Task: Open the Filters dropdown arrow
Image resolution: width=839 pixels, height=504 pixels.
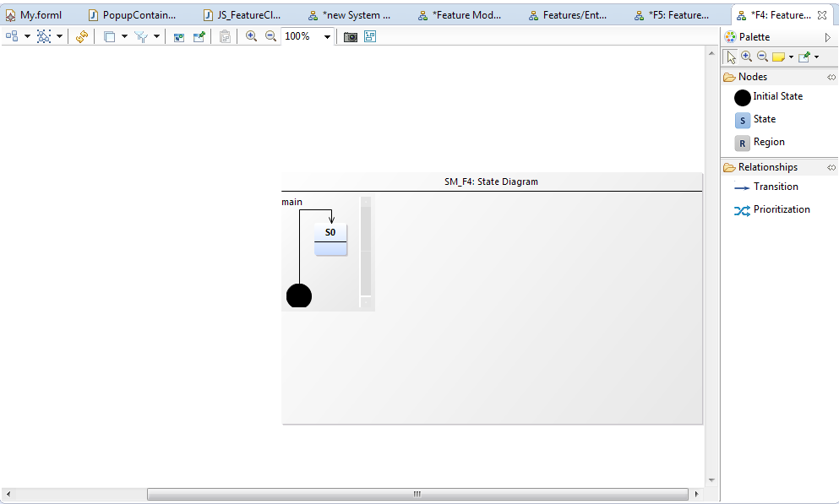Action: click(x=157, y=36)
